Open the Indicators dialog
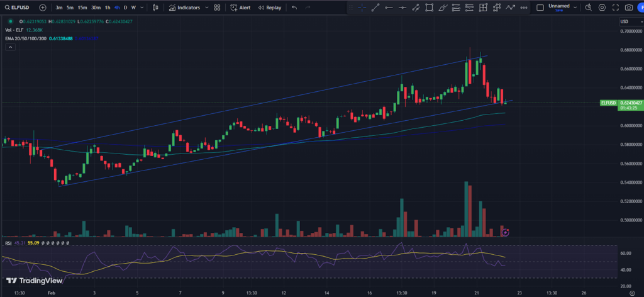The width and height of the screenshot is (644, 297). coord(184,8)
